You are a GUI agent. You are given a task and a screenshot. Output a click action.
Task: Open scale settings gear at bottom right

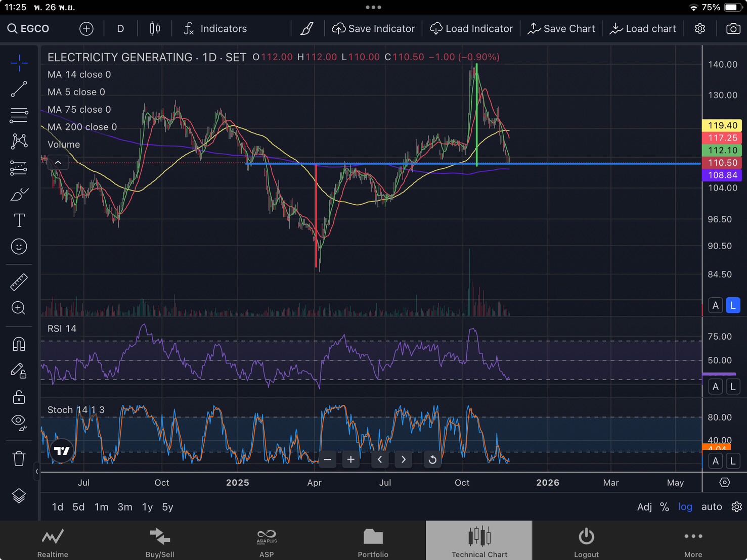(737, 507)
